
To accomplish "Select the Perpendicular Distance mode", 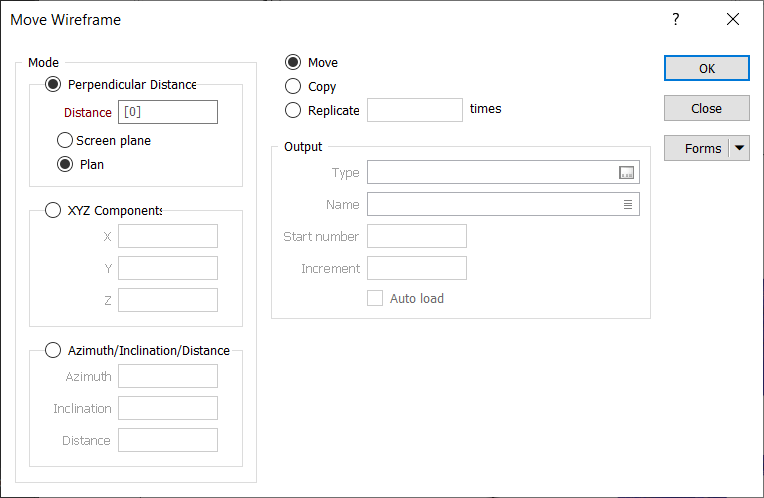I will pyautogui.click(x=53, y=85).
